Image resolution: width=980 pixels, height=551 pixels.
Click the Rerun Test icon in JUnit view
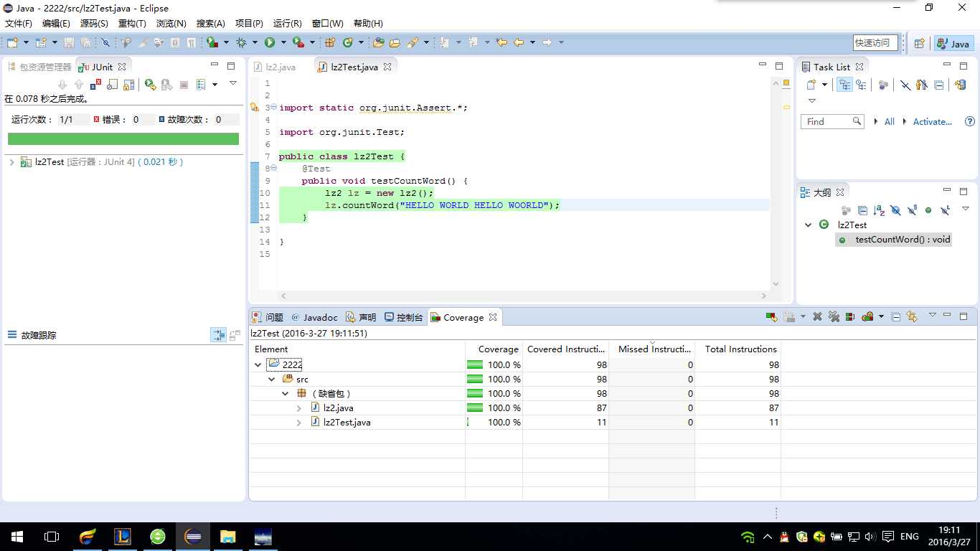(x=150, y=85)
